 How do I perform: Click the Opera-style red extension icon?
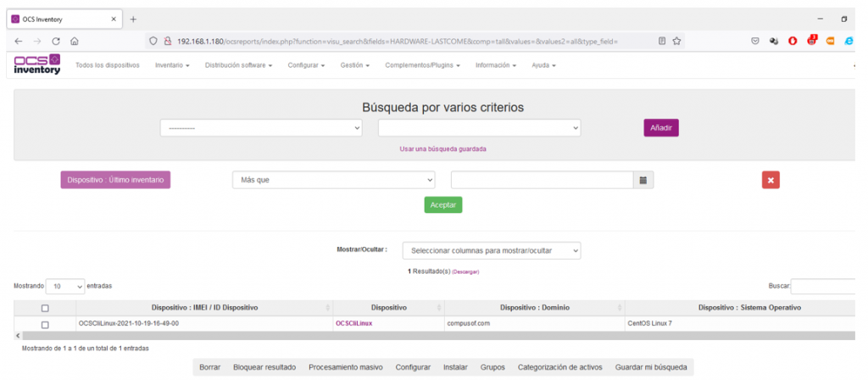pyautogui.click(x=793, y=41)
